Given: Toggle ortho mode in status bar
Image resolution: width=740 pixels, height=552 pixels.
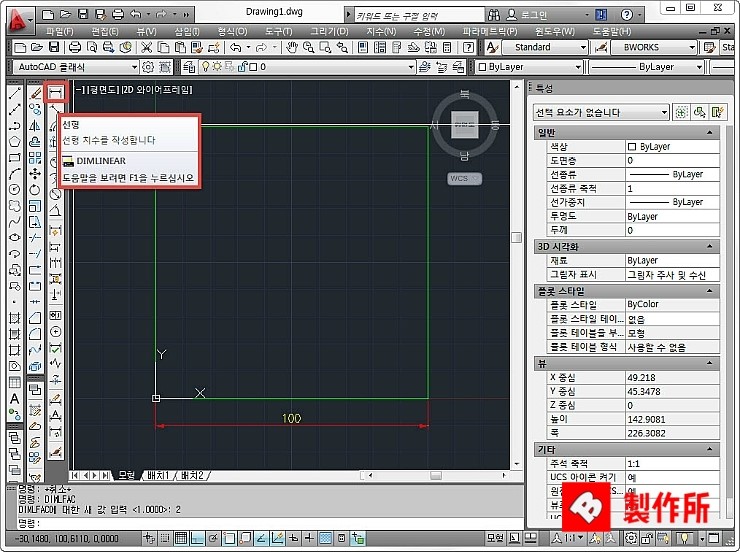Looking at the screenshot, I should [x=197, y=538].
